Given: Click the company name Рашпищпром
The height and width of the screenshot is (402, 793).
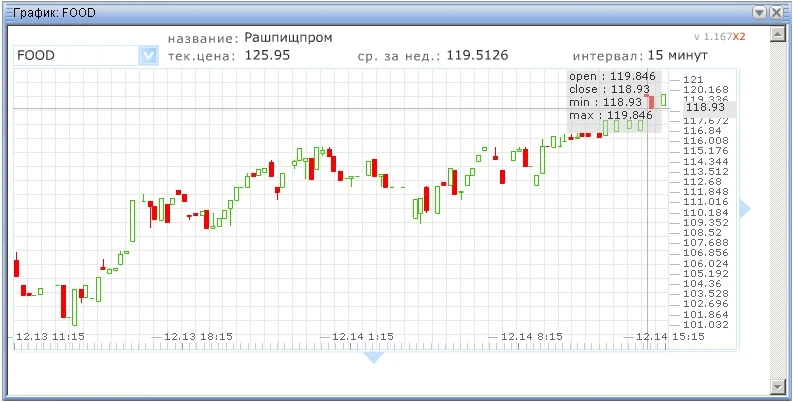Looking at the screenshot, I should point(288,38).
